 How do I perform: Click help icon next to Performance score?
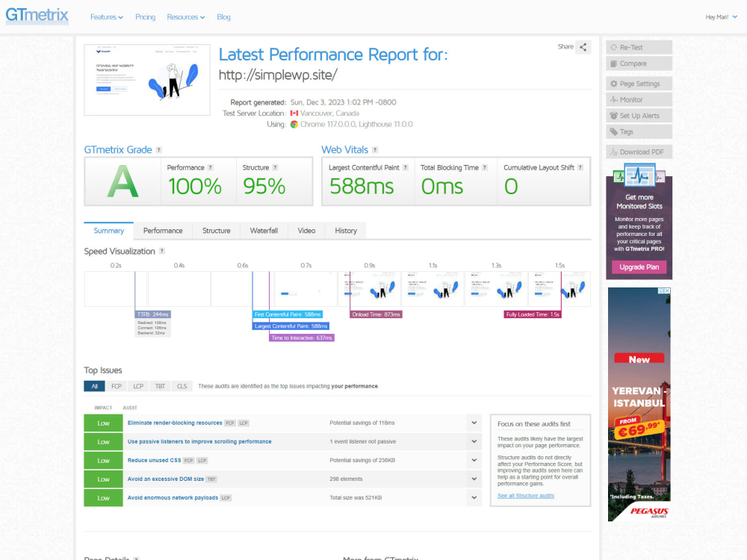click(x=210, y=167)
